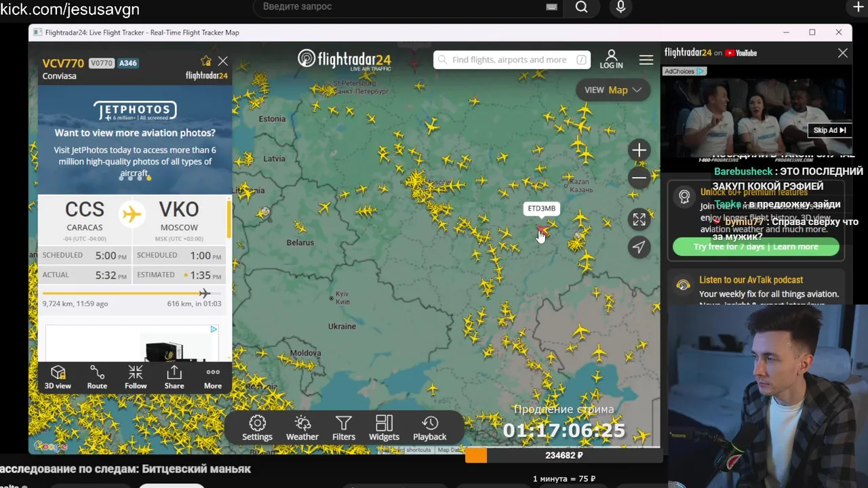Viewport: 868px width, 488px height.
Task: Toggle fullscreen map view
Action: click(639, 219)
